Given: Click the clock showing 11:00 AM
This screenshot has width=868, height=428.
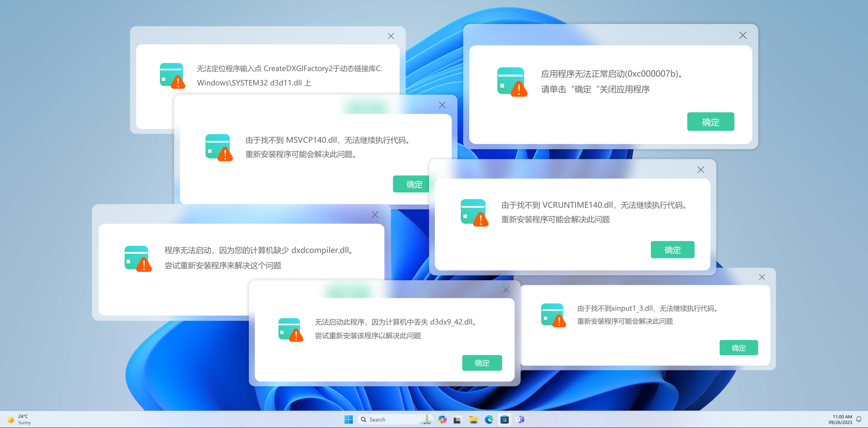Looking at the screenshot, I should point(842,419).
